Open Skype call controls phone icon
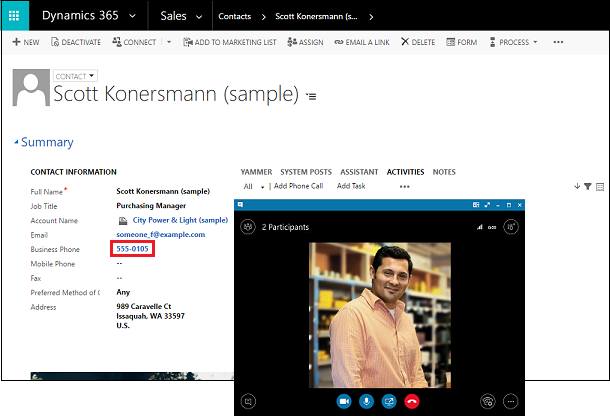Viewport: 610px width, 416px height. (x=488, y=401)
